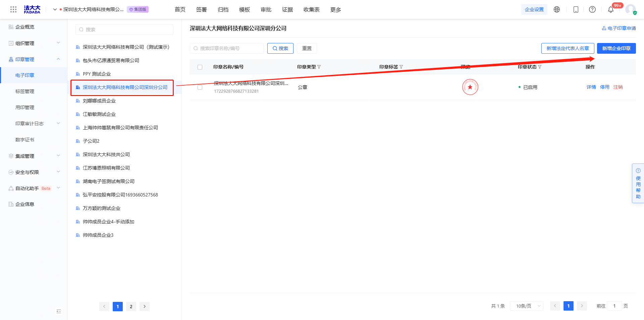Screen dimensions: 644x320
Task: Check the 公章 row checkbox
Action: pyautogui.click(x=200, y=87)
